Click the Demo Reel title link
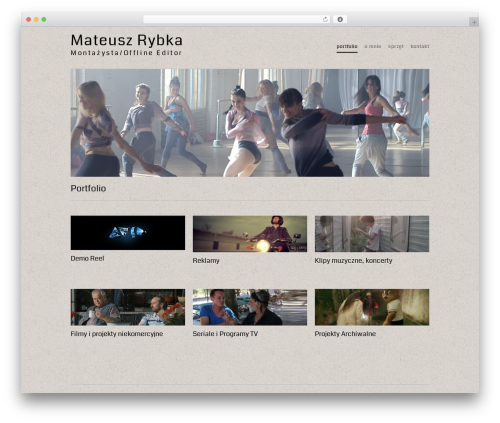The width and height of the screenshot is (500, 423). 87,258
